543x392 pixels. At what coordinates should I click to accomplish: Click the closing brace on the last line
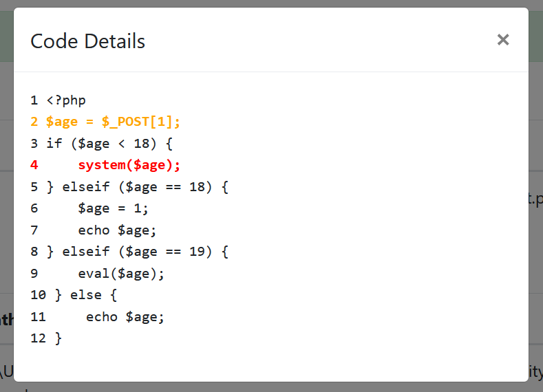coord(58,338)
